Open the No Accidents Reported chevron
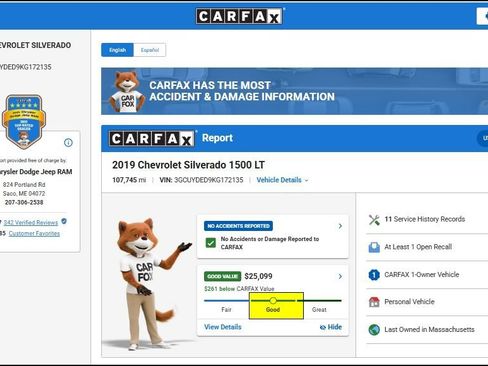This screenshot has height=366, width=488. point(340,226)
